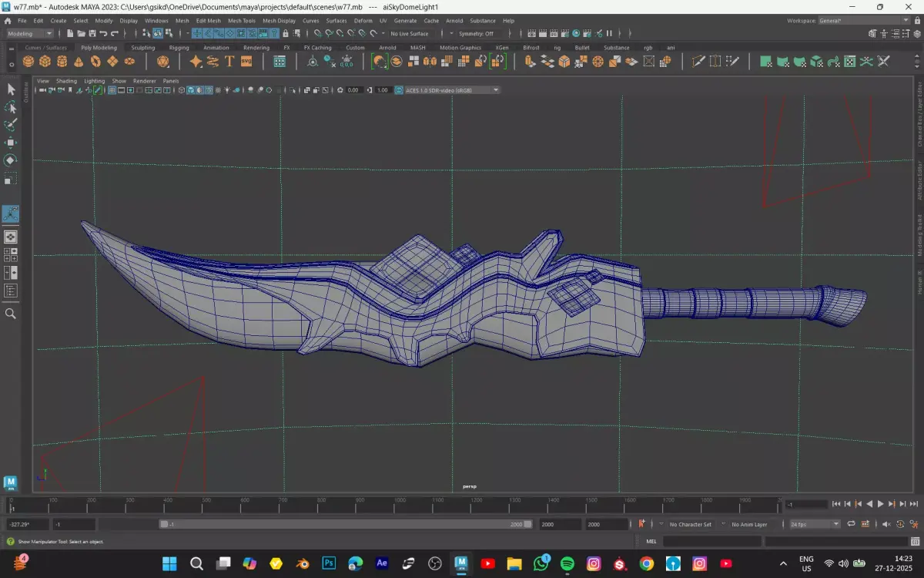Switch to the Sculpting shelf tab

coord(142,48)
